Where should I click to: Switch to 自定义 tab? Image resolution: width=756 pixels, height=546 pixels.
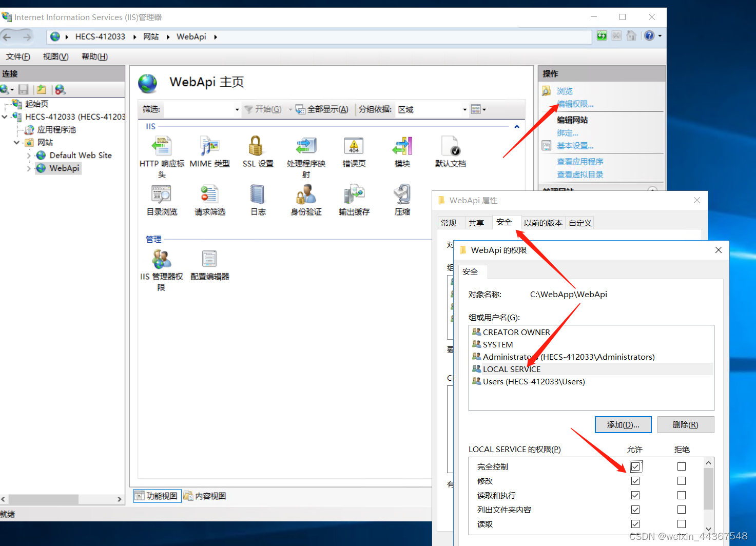pos(580,223)
